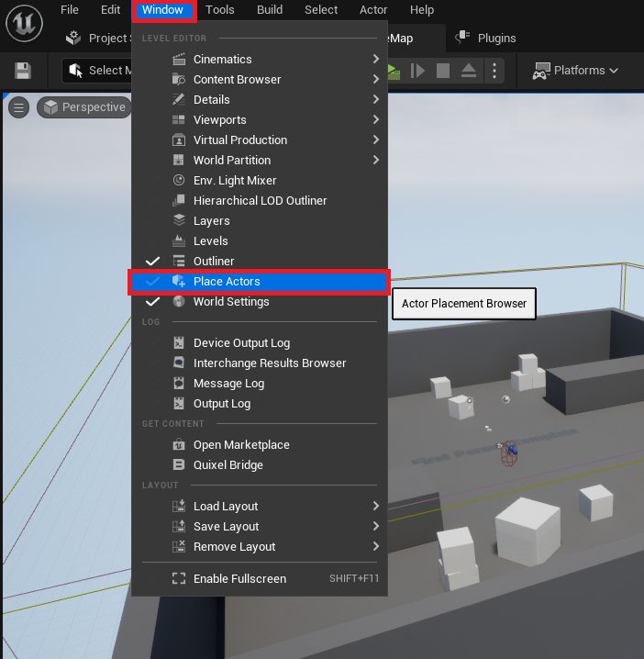Click the skip frame playback button
644x659 pixels.
[x=417, y=70]
